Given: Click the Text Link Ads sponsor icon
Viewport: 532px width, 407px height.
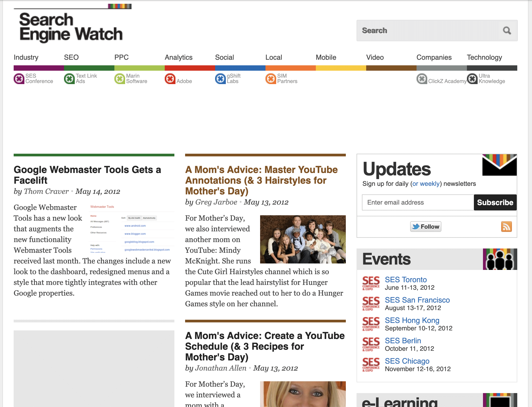Looking at the screenshot, I should [69, 79].
